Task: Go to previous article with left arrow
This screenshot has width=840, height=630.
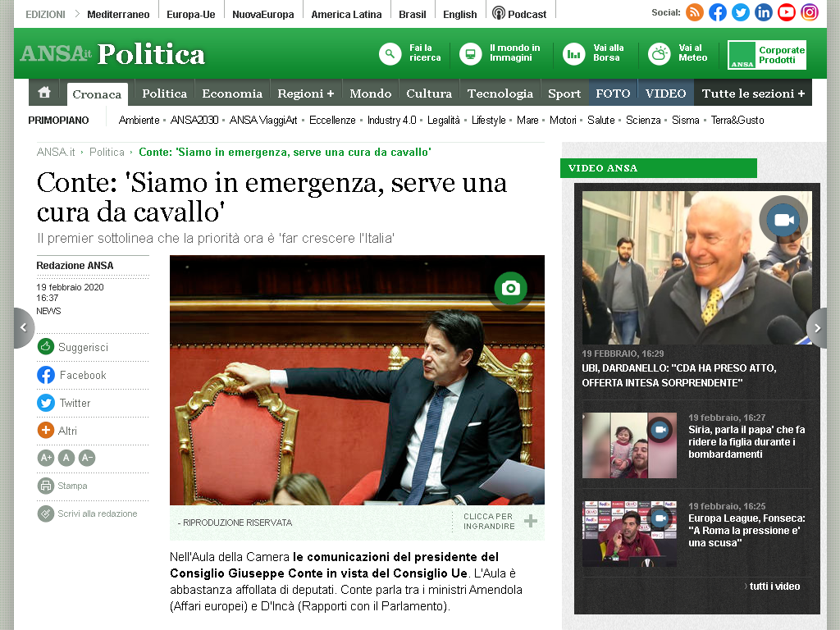Action: (23, 328)
